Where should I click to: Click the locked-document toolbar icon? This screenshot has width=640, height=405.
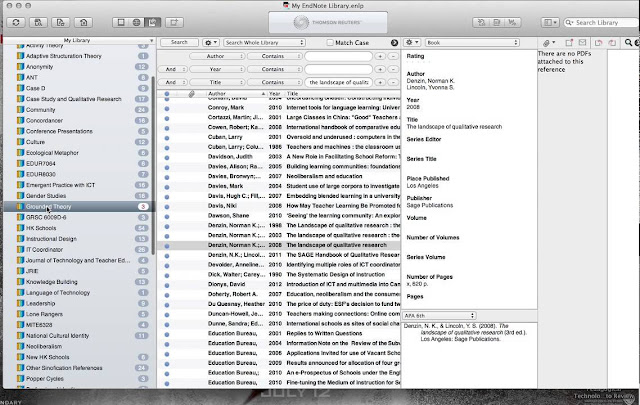(60, 22)
